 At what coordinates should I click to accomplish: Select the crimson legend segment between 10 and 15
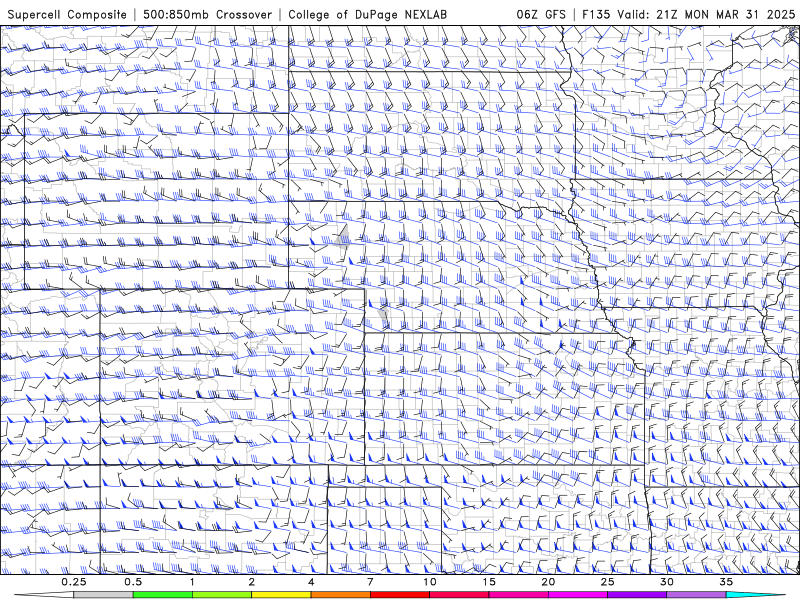[x=459, y=595]
